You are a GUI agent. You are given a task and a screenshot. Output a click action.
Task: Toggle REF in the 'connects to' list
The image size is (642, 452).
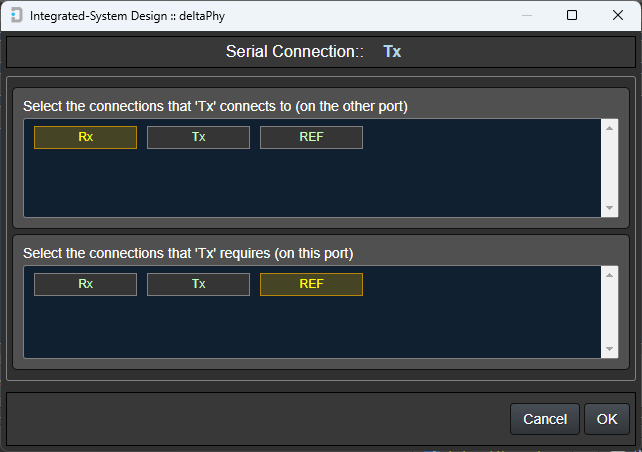[311, 137]
